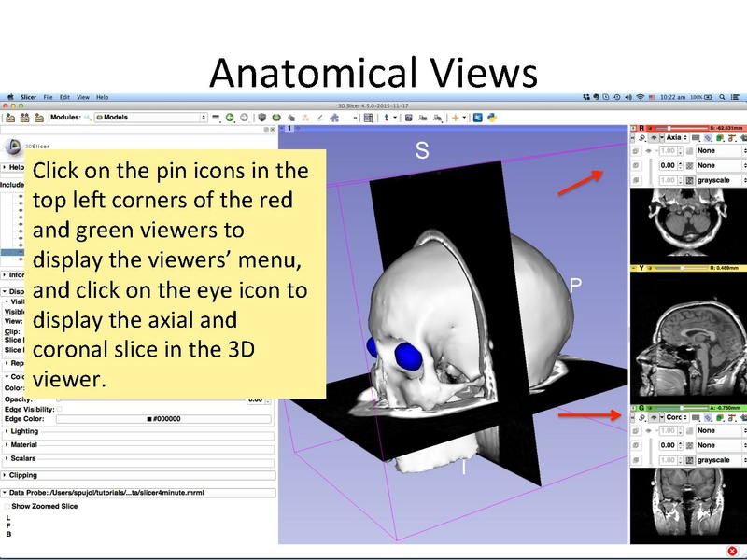Click the pin icon on the red Axial viewer

coord(636,126)
